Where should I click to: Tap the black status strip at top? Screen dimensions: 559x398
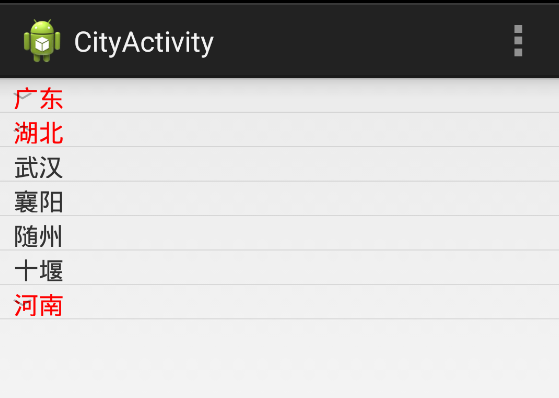tap(280, 2)
